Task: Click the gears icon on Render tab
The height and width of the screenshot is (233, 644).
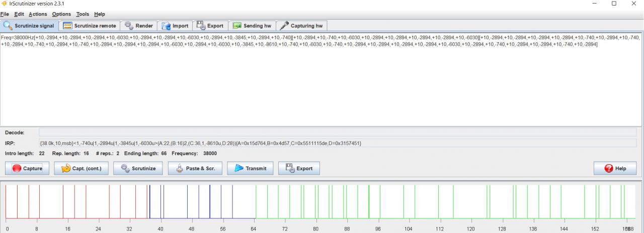Action: [129, 26]
